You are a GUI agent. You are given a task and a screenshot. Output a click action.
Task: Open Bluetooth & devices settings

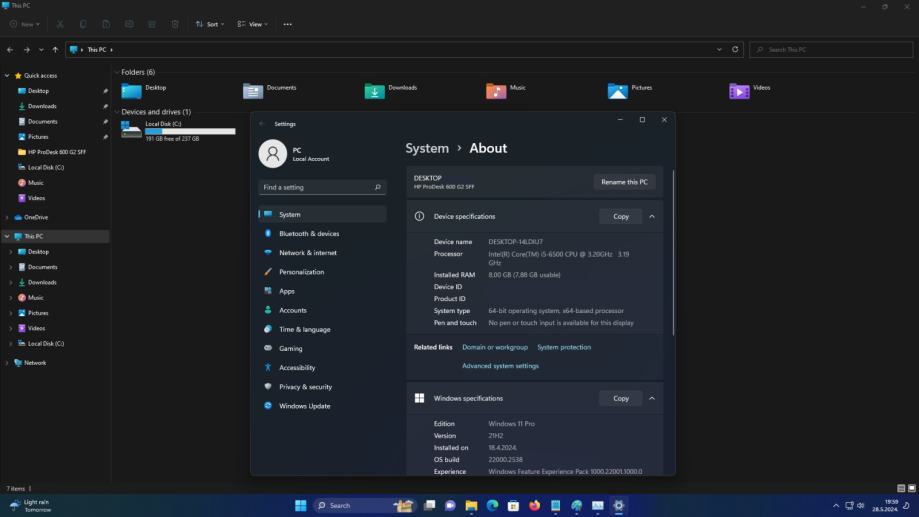(308, 234)
